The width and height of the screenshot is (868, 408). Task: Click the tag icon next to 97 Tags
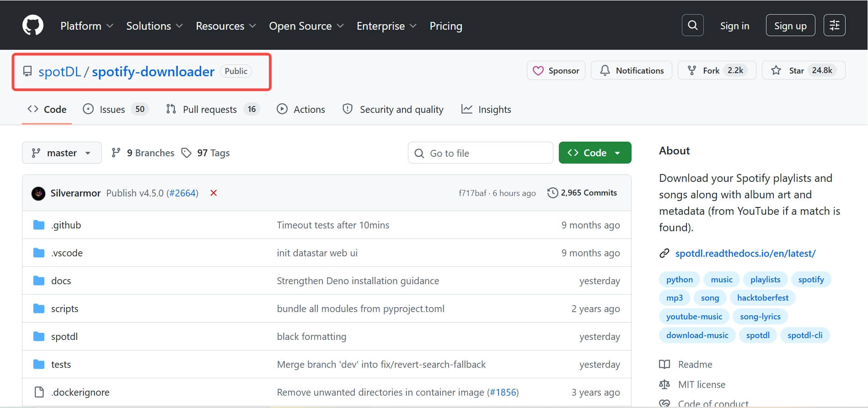186,153
